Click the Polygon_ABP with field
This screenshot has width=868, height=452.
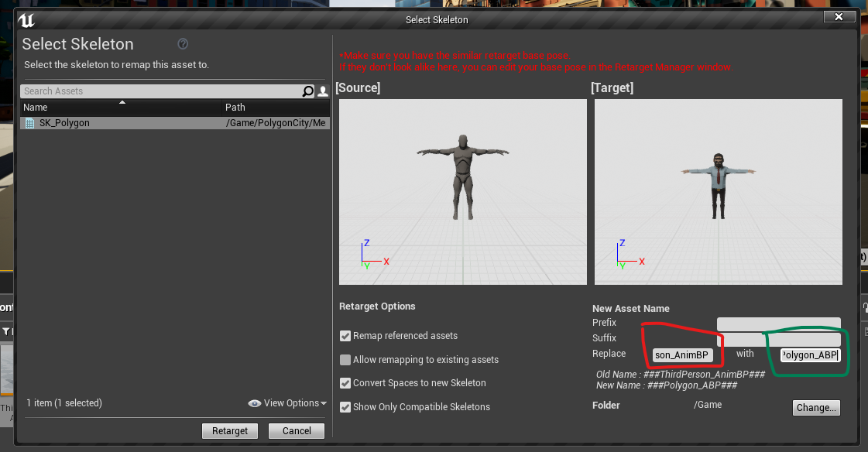tap(808, 354)
